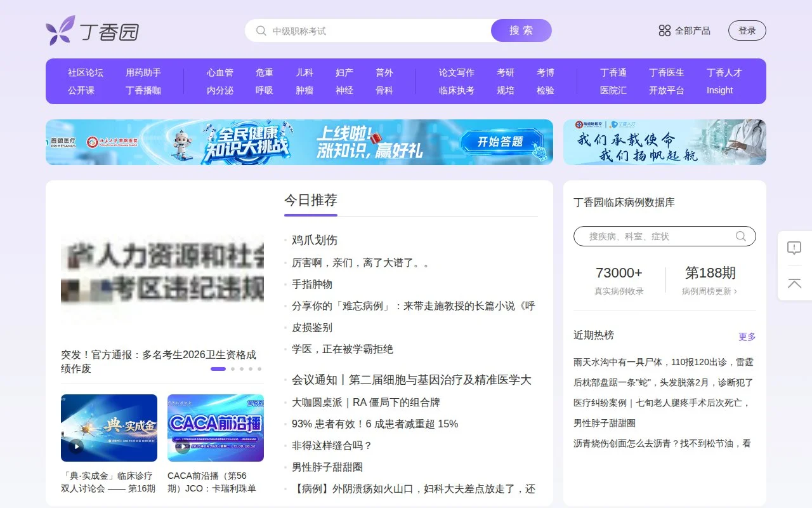Image resolution: width=812 pixels, height=508 pixels.
Task: Select 心血管 category
Action: 220,72
